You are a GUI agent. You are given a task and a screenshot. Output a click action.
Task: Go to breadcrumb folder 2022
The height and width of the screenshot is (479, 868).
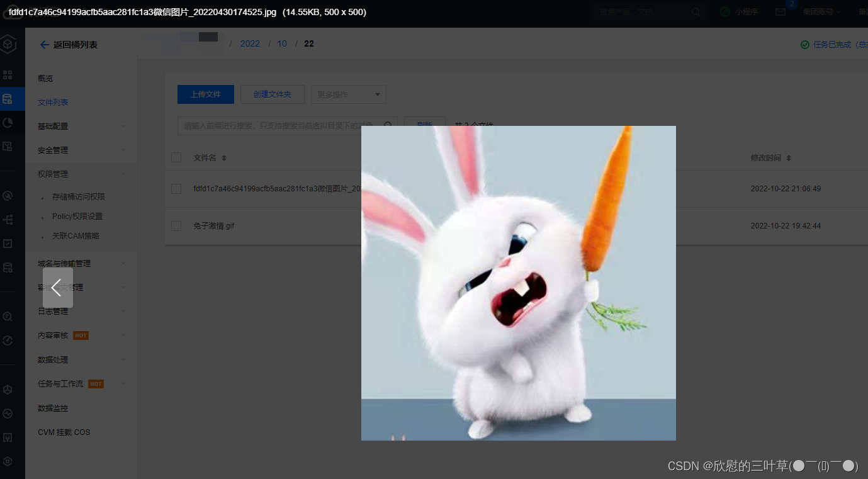250,43
